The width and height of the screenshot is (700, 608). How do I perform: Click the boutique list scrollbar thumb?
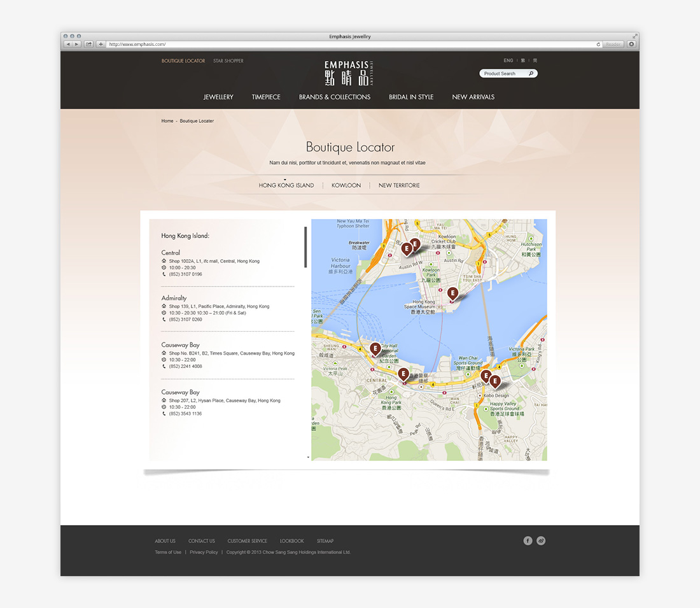coord(305,247)
